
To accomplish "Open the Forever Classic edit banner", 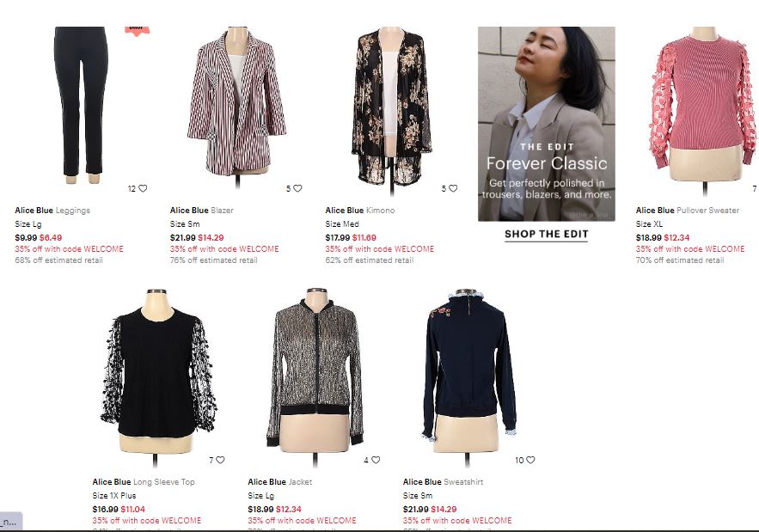I will pos(547,124).
